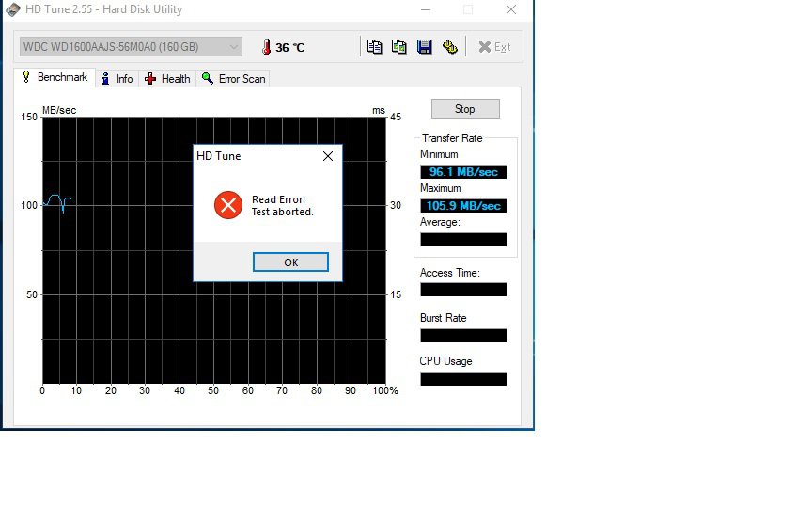
Task: Switch to the Benchmark tab
Action: [x=55, y=77]
